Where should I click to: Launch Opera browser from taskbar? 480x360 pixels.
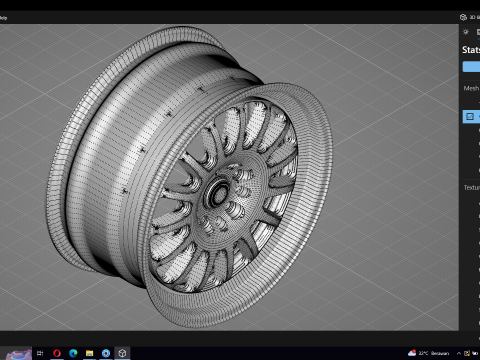pos(57,353)
